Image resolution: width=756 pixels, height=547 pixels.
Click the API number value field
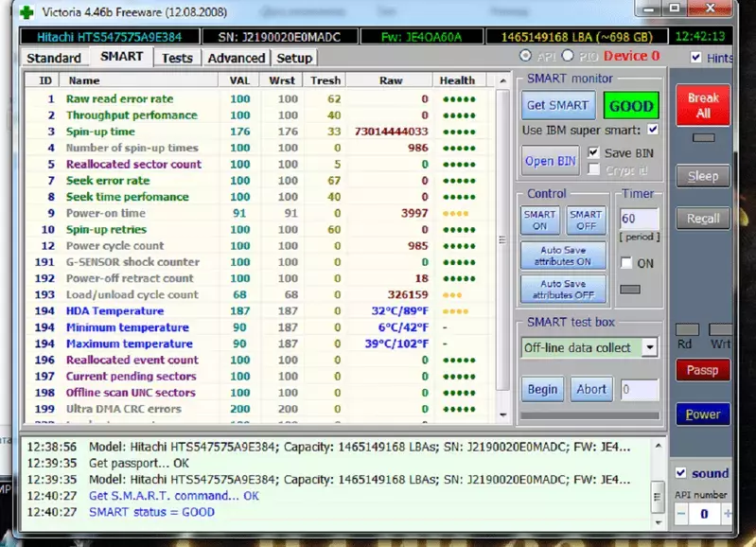704,514
